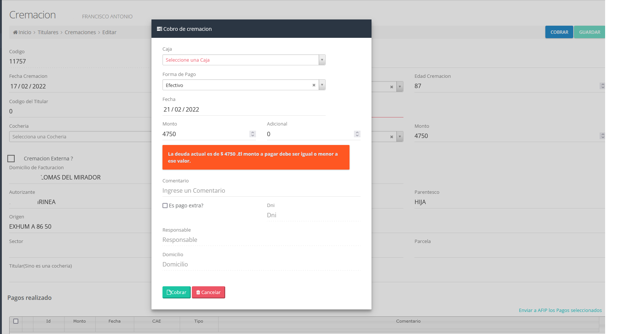Image resolution: width=644 pixels, height=334 pixels.
Task: Check the Cremacion Externa checkbox
Action: 11,159
